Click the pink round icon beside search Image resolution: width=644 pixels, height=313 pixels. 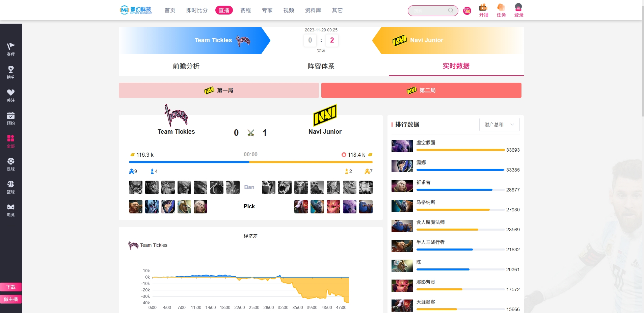[x=467, y=11]
